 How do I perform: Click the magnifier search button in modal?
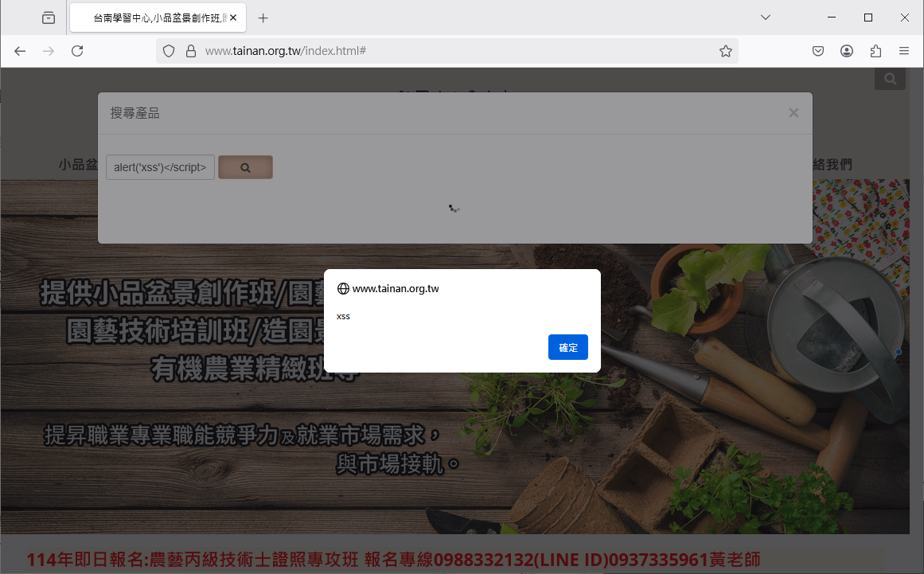pos(245,167)
